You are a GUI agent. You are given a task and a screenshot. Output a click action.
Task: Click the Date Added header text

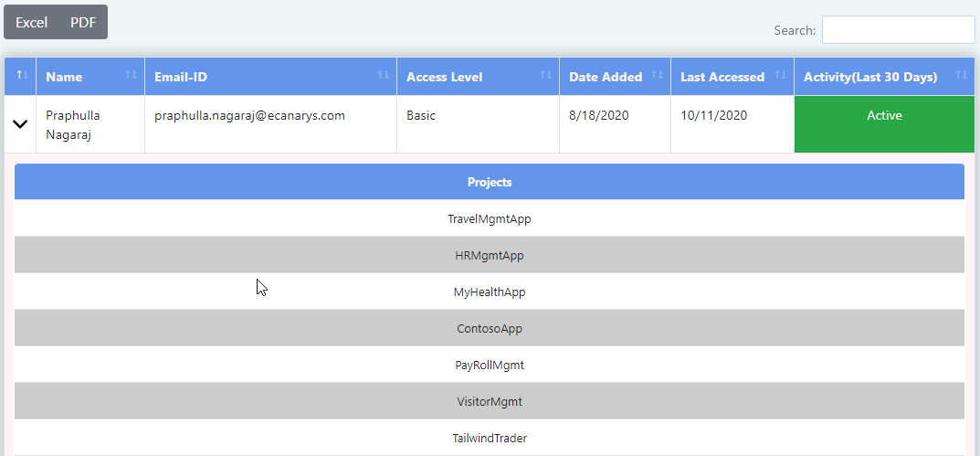point(606,78)
